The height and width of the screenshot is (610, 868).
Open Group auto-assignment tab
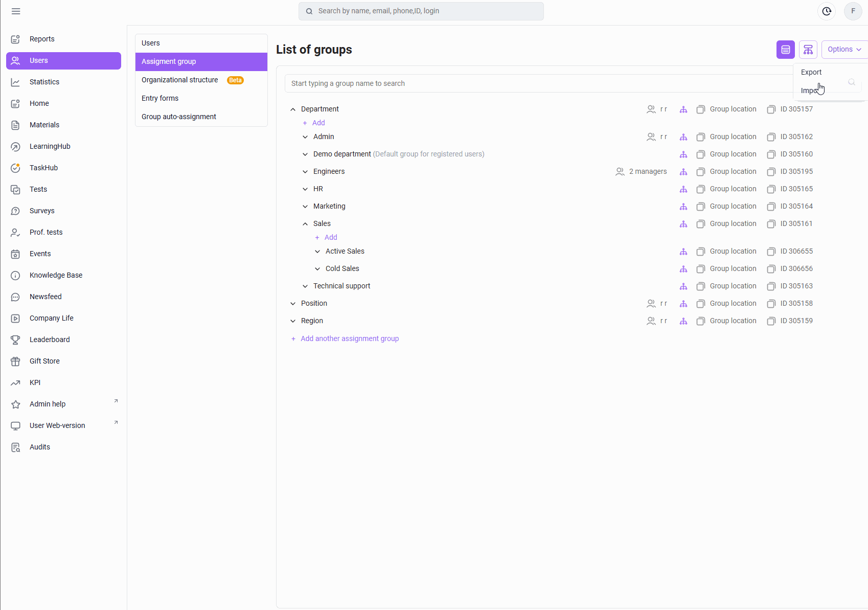201,117
